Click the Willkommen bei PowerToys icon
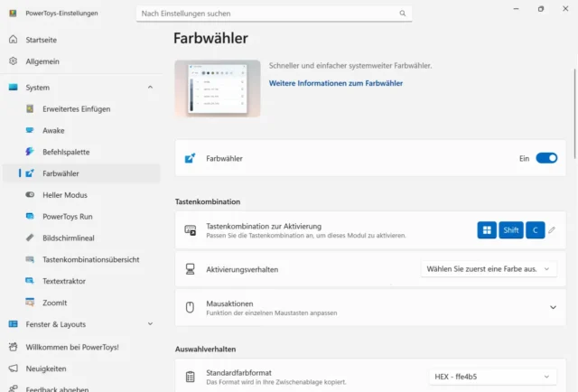 [14, 347]
